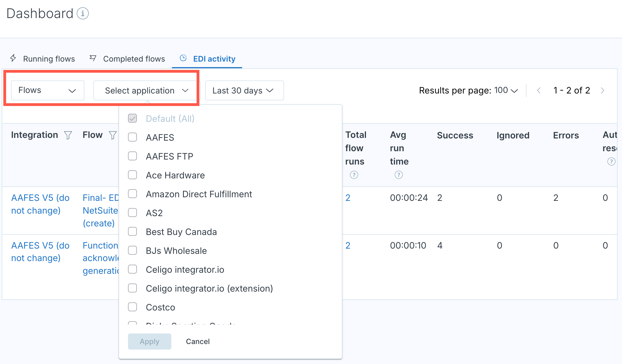Check the Costco checkbox
This screenshot has width=622, height=364.
click(132, 307)
